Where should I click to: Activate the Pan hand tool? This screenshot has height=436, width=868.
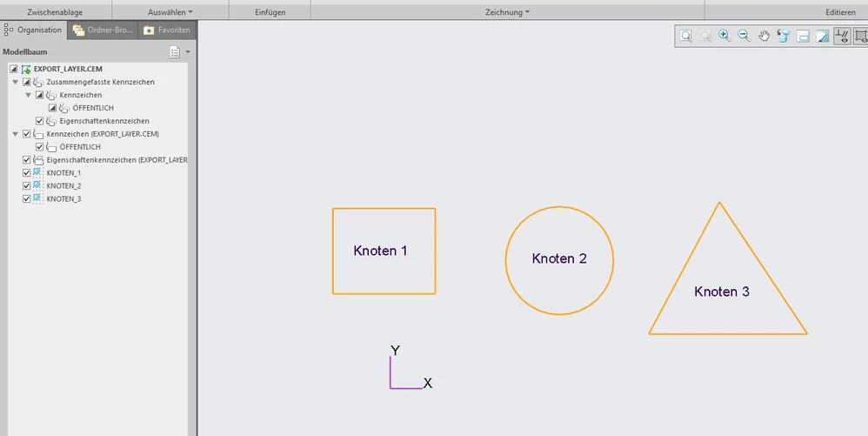click(x=764, y=36)
